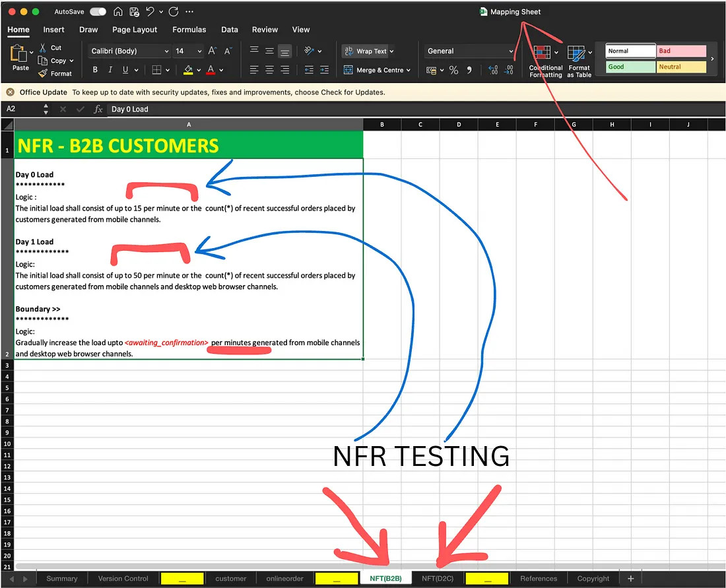Click the add new sheet plus button
Screen dimensions: 726x588
[630, 578]
